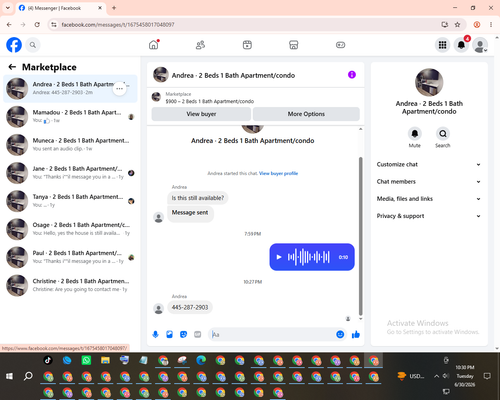This screenshot has height=400, width=500.
Task: Open the Reels video icon
Action: click(x=247, y=45)
